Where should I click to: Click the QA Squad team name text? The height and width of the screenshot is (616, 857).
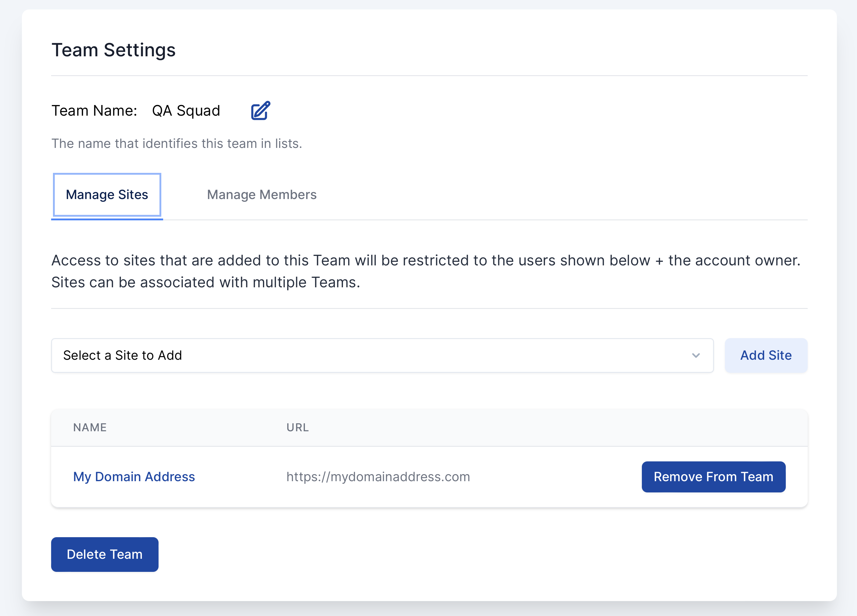(186, 111)
